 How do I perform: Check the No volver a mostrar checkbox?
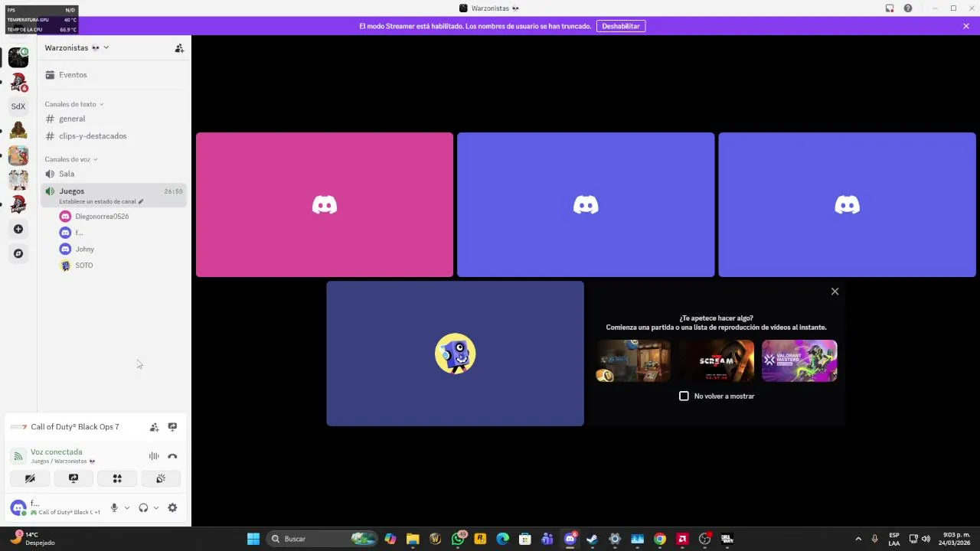[x=684, y=396]
